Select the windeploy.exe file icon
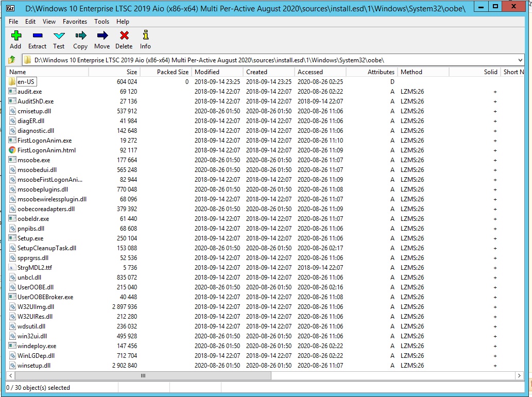The image size is (532, 397). tap(12, 346)
